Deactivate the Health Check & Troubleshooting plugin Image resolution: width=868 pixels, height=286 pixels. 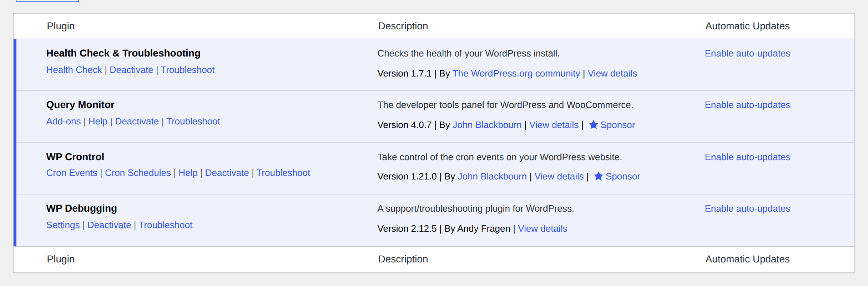(x=131, y=70)
